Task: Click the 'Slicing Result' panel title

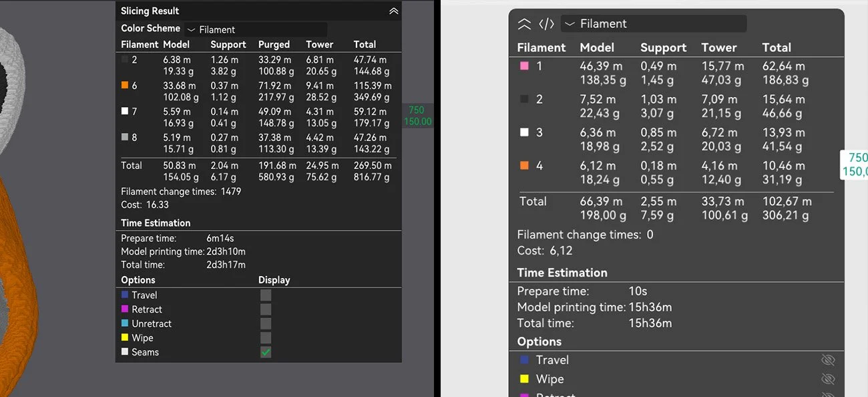Action: (x=150, y=11)
